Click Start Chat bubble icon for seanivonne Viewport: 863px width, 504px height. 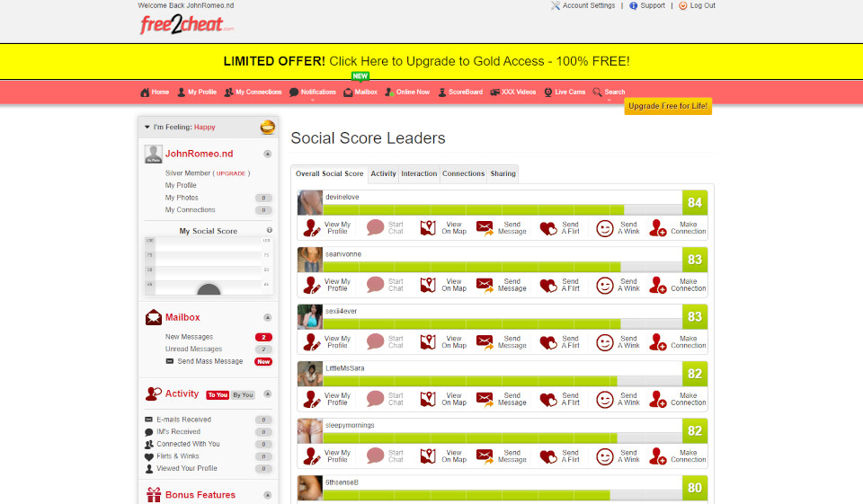(375, 285)
